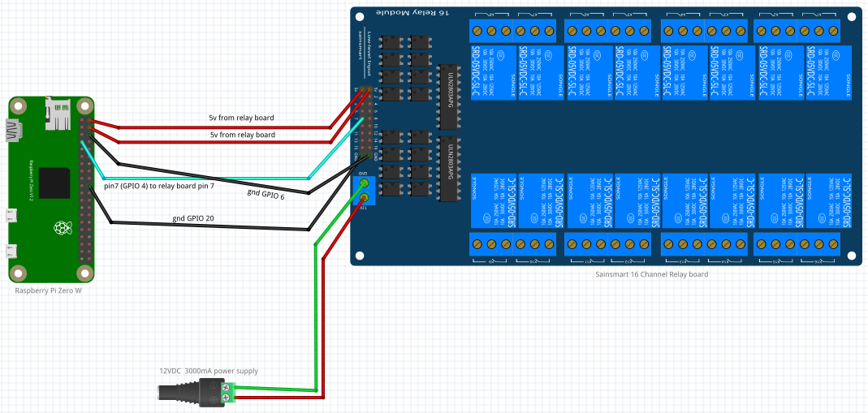
Task: Click the '12VDC 3000mA power supply' label
Action: (x=209, y=371)
